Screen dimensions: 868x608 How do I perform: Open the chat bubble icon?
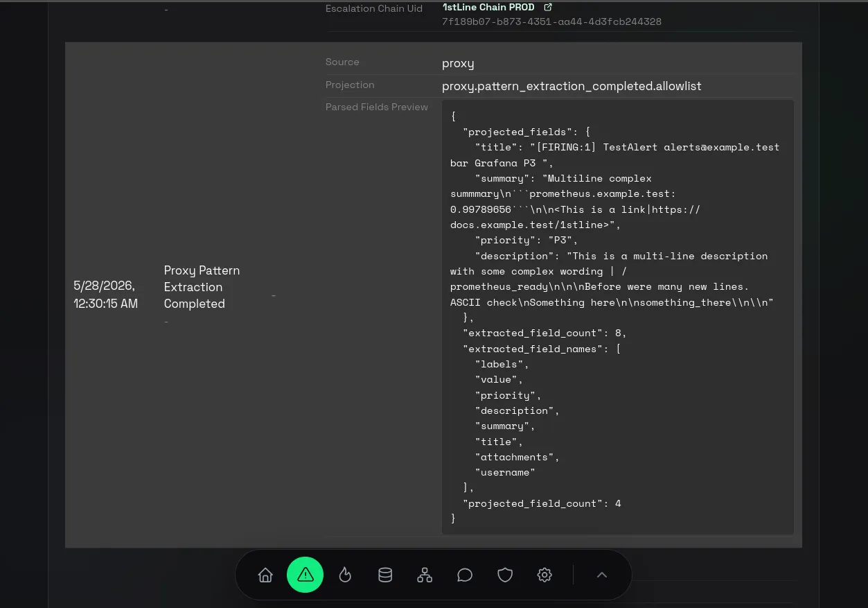coord(465,575)
